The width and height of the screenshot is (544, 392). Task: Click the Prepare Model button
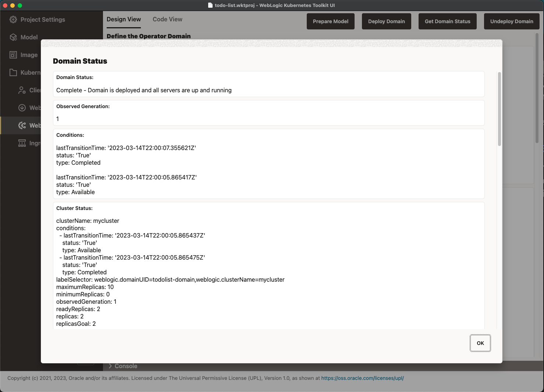pyautogui.click(x=331, y=21)
